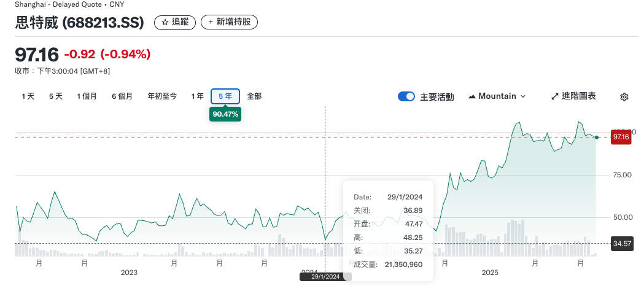644x286 pixels.
Task: Click the green endpoint dot on chart
Action: tap(596, 137)
